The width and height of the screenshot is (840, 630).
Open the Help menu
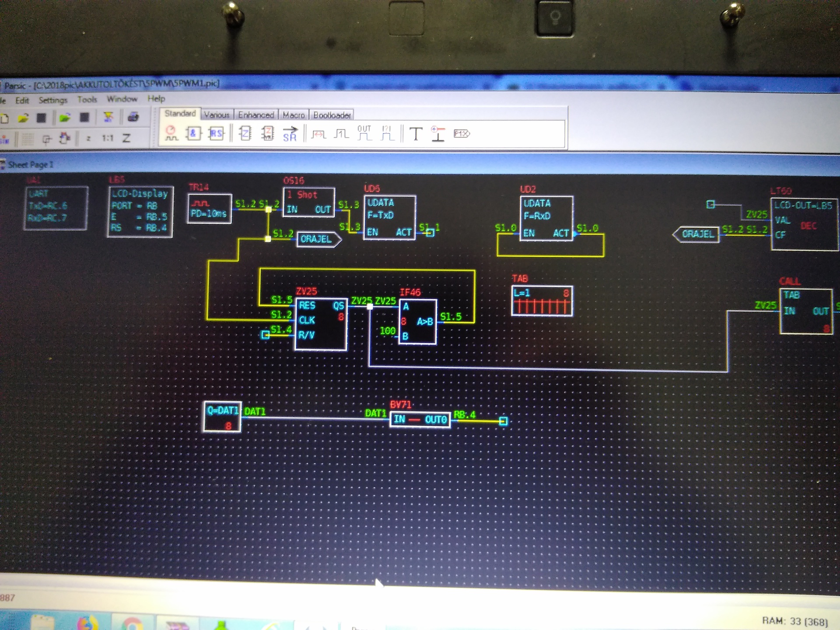click(156, 98)
